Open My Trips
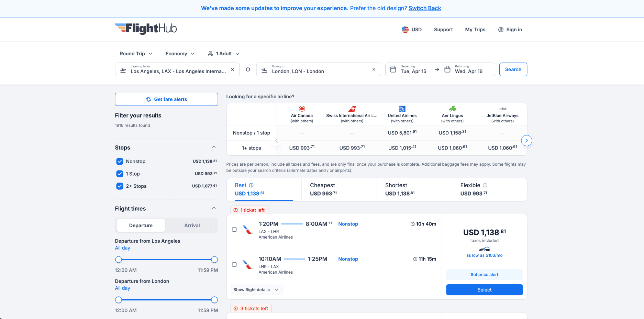Screen dimensions: 644x319 click(x=475, y=30)
